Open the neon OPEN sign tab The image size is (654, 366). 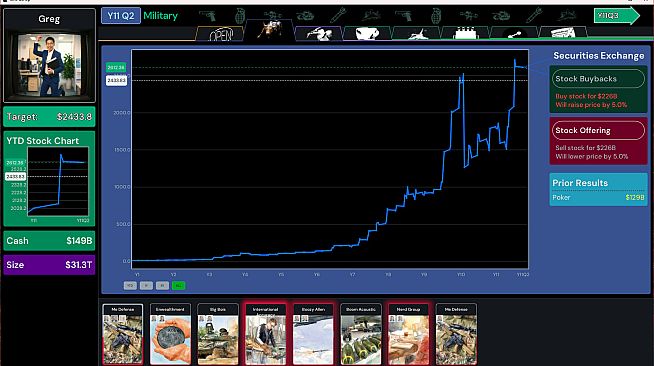219,34
